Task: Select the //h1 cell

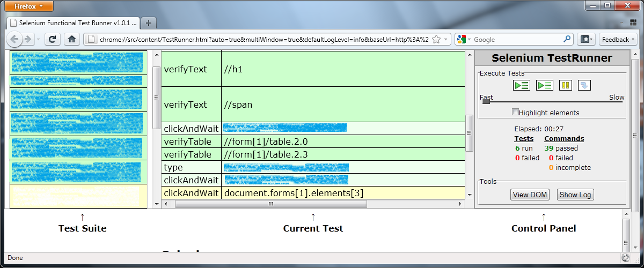Action: tap(343, 69)
